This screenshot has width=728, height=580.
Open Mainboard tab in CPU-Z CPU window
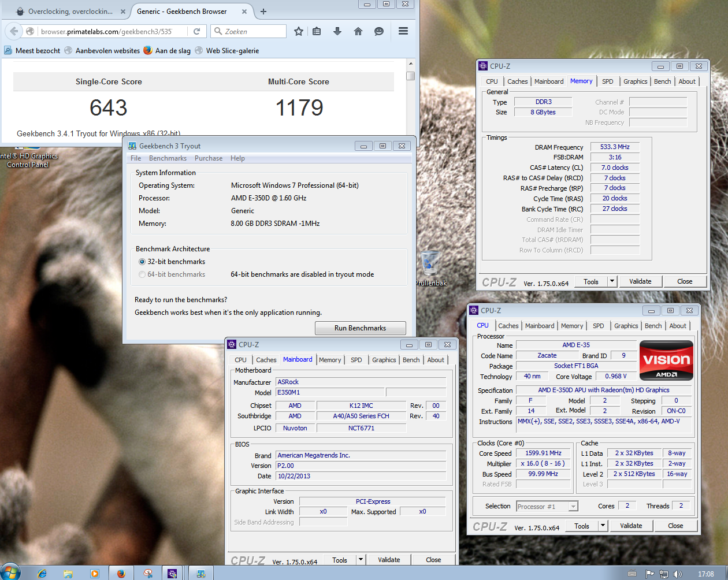[x=540, y=326]
